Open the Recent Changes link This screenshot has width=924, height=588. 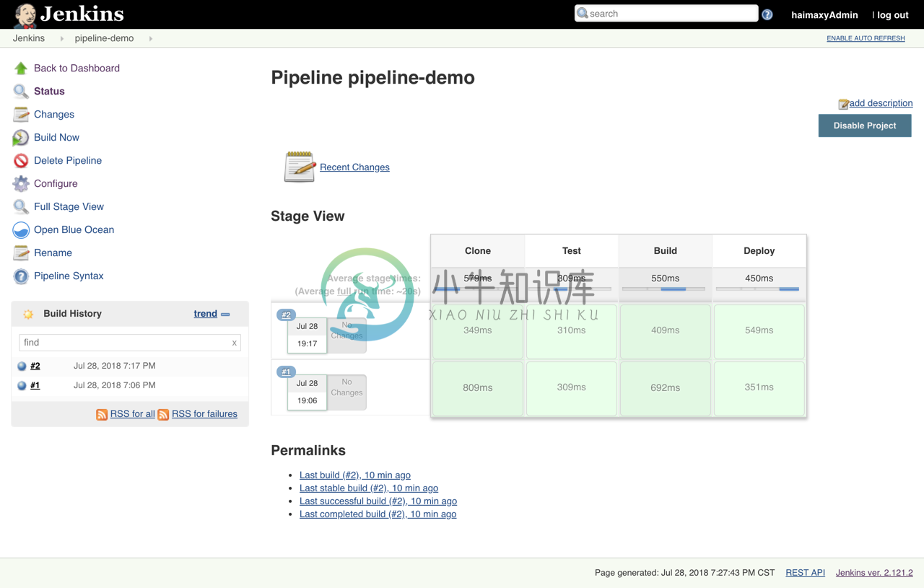354,167
